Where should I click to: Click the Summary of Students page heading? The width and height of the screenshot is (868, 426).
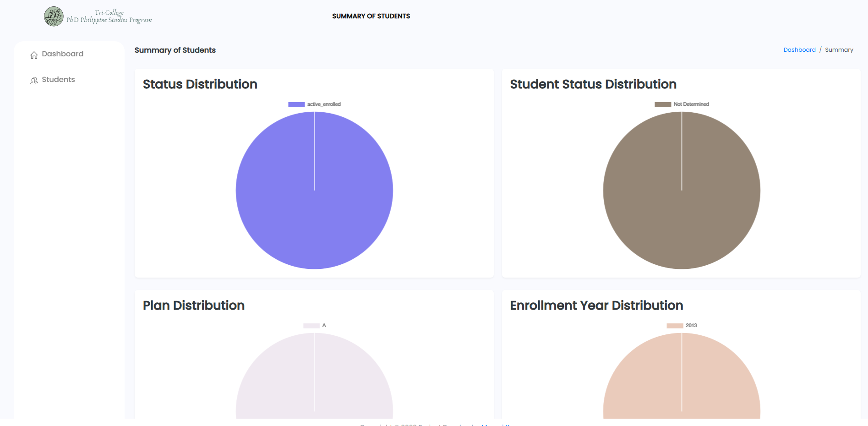[175, 50]
